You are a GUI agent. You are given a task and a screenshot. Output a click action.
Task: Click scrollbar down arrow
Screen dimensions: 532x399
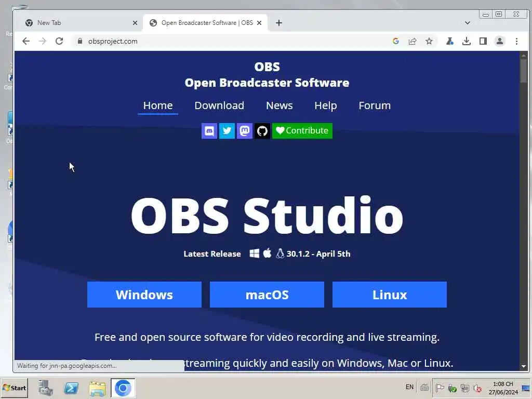[524, 366]
